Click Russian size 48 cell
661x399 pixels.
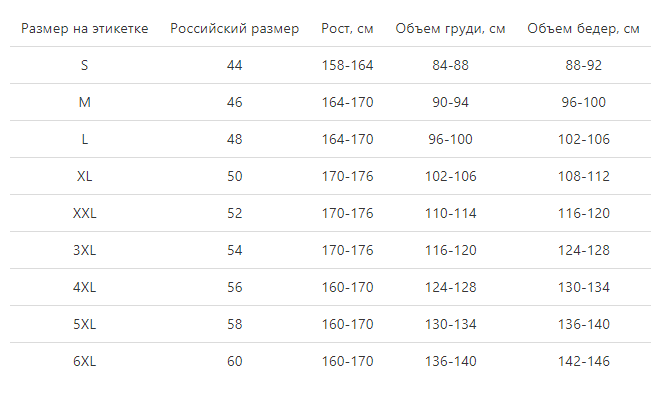234,140
